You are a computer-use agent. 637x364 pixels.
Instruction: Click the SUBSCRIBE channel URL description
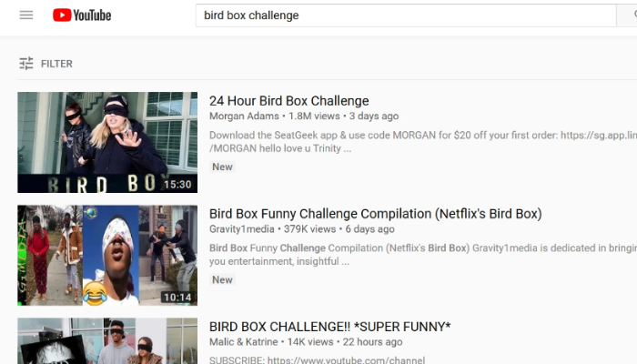[317, 360]
